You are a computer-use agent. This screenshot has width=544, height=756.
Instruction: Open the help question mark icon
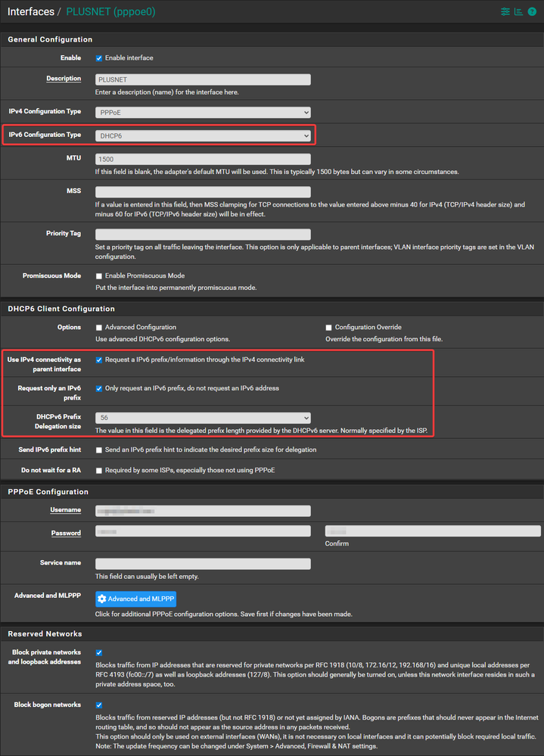click(532, 11)
